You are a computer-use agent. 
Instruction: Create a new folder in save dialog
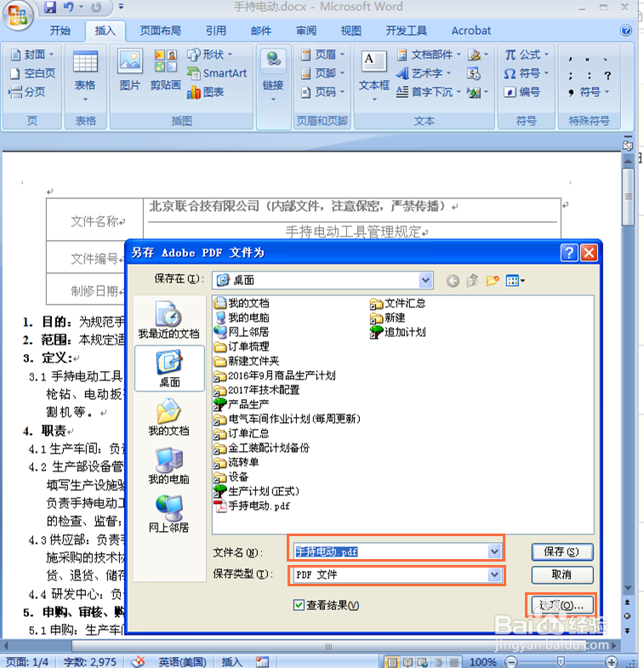click(x=493, y=280)
